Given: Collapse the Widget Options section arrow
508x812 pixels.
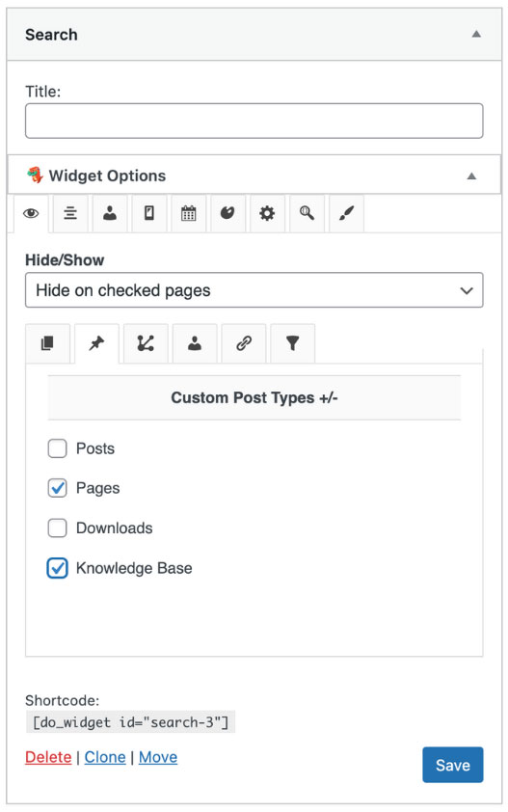Looking at the screenshot, I should (x=471, y=176).
